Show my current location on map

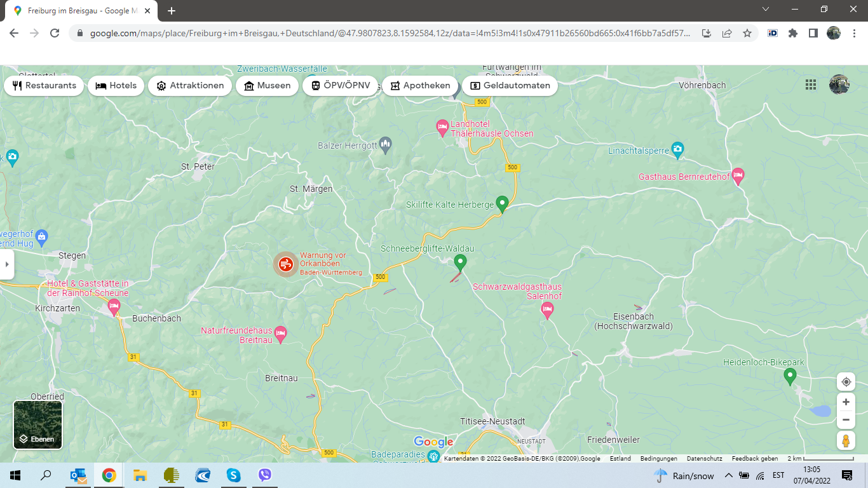(846, 382)
